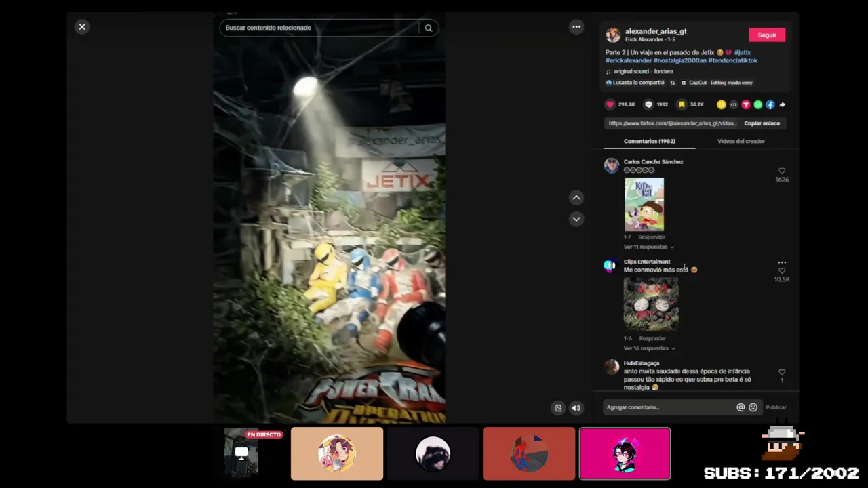Click the Carlos Canche Sánchez username
The image size is (868, 488).
(653, 162)
